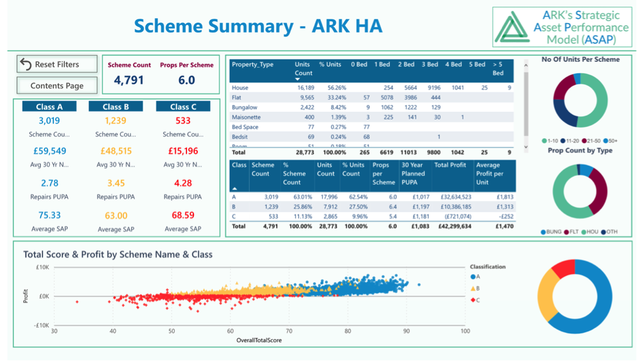Click the yellow triangle marker for Classification B
Image resolution: width=644 pixels, height=361 pixels.
click(x=473, y=288)
